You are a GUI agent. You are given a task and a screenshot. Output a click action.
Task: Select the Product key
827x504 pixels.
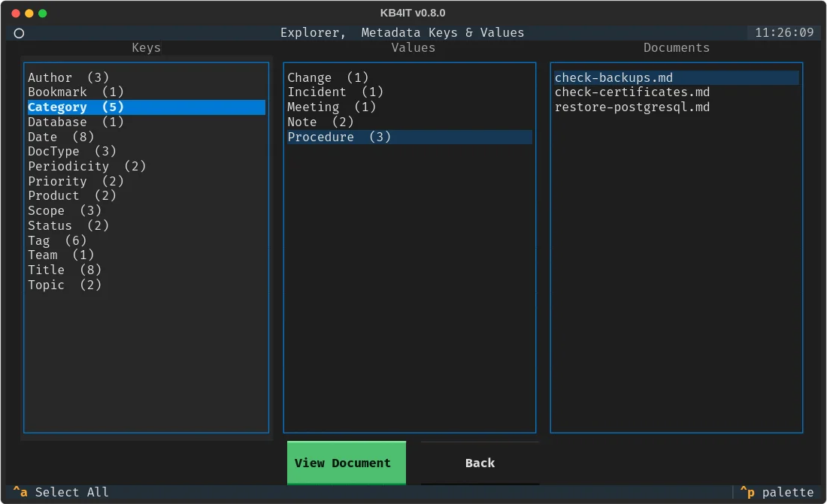[x=146, y=195]
